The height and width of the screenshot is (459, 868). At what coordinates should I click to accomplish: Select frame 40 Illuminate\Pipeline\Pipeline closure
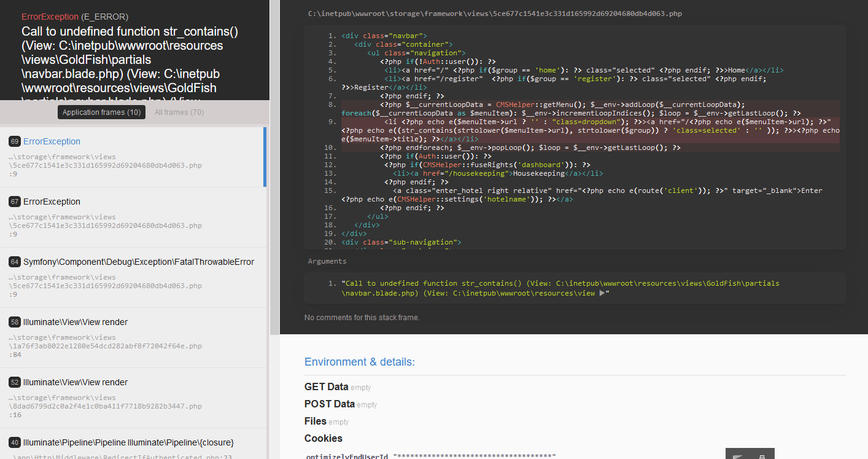click(133, 444)
